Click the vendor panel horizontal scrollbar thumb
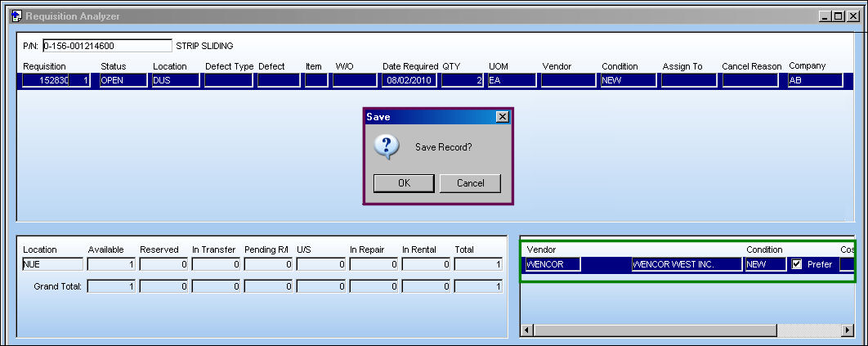This screenshot has height=346, width=868. point(655,330)
